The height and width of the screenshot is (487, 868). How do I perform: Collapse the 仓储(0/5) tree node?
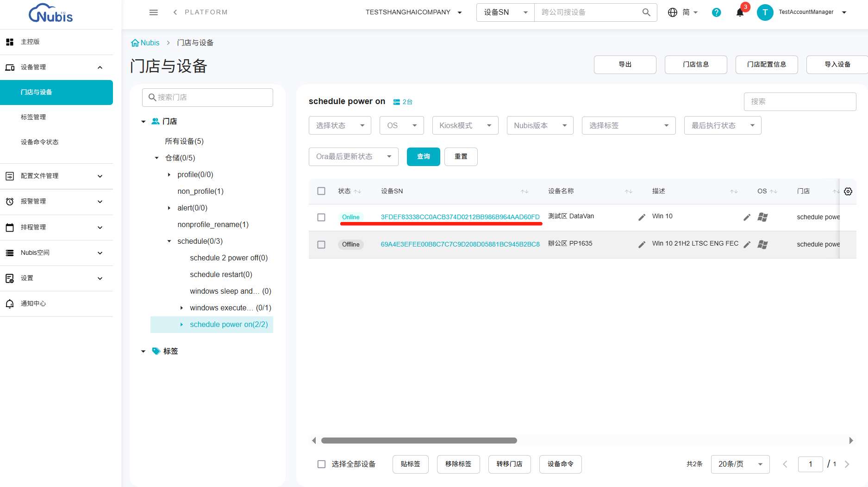click(156, 158)
